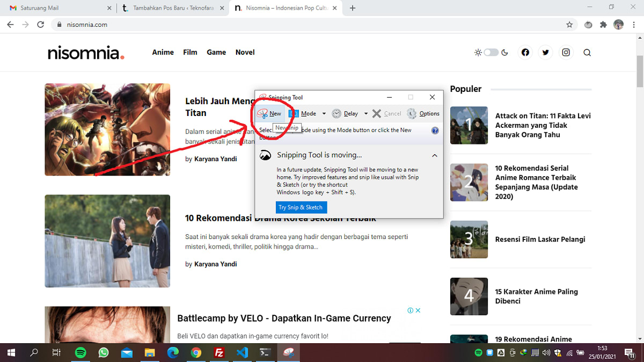Image resolution: width=644 pixels, height=362 pixels.
Task: Click the volume icon in system tray
Action: coord(546,353)
